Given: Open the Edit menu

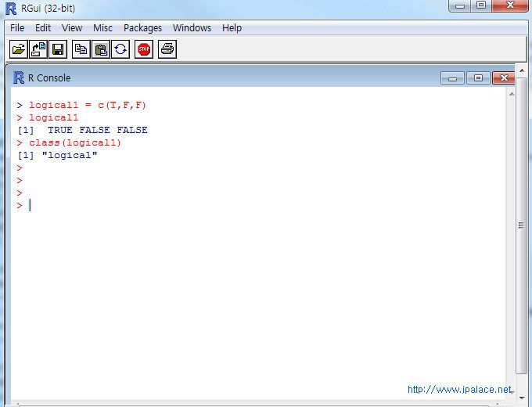Looking at the screenshot, I should click(x=43, y=28).
